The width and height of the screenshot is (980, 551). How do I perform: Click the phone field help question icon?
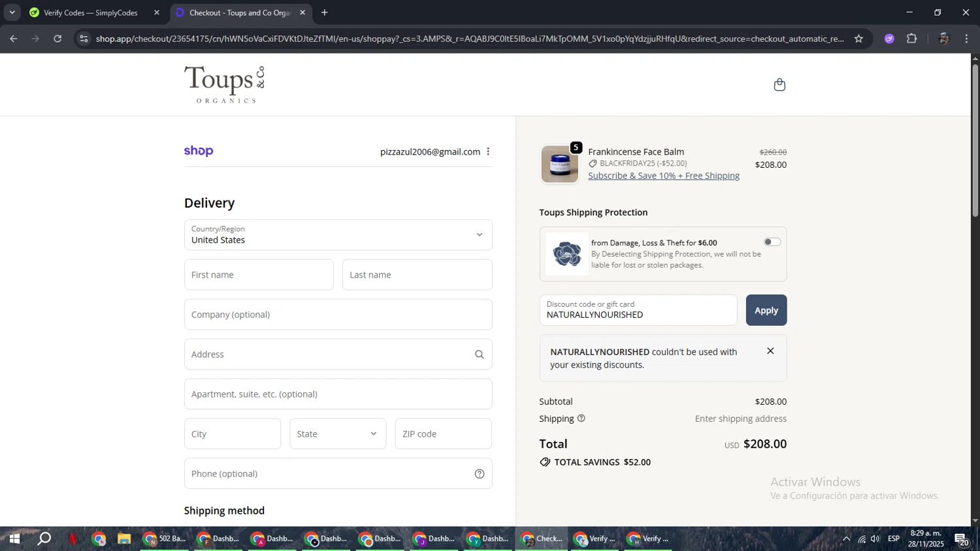(480, 474)
